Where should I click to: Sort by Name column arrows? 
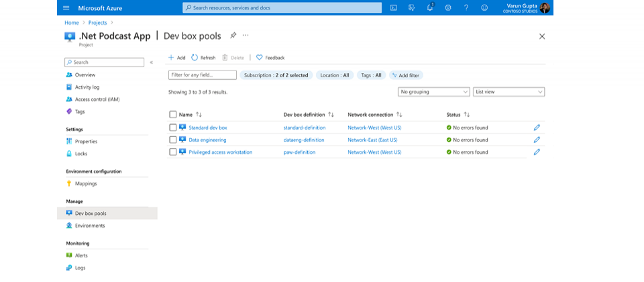(199, 115)
